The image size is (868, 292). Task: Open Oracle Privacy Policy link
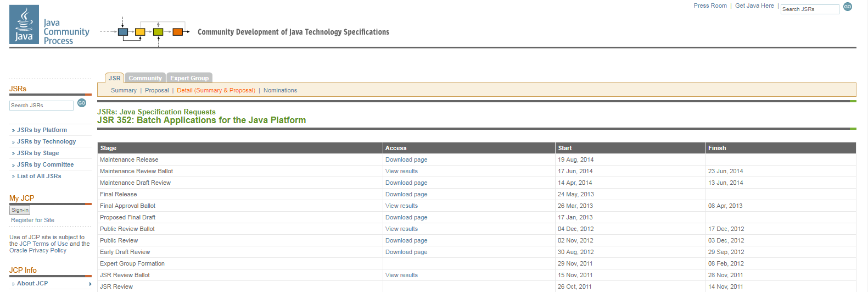[x=37, y=251]
